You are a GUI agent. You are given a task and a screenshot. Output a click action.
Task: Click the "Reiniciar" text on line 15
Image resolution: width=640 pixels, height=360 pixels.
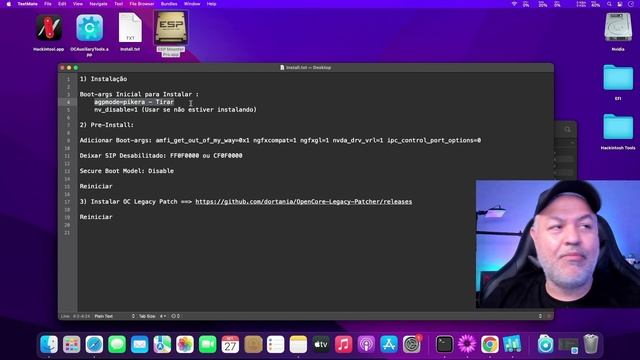tap(96, 186)
